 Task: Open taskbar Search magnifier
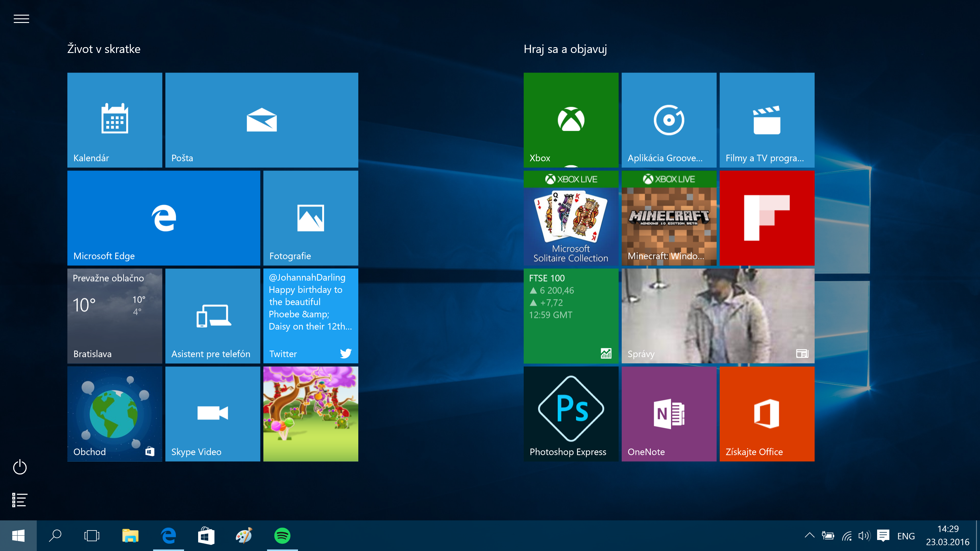pyautogui.click(x=55, y=535)
